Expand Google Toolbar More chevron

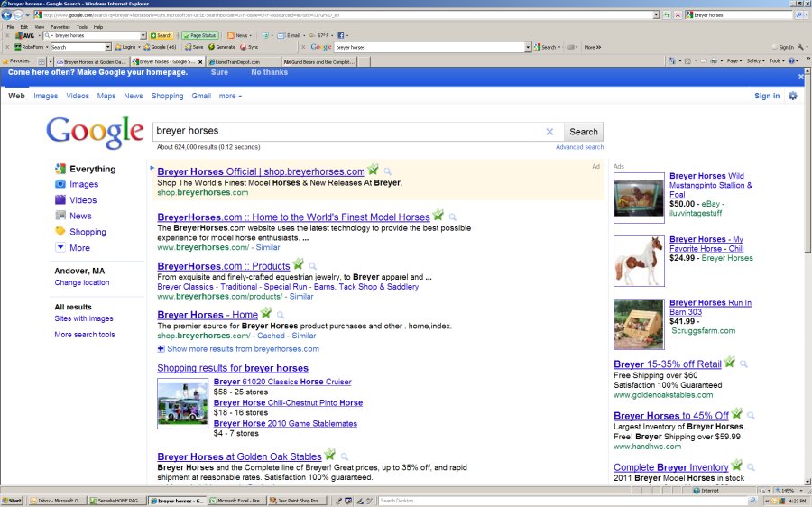(x=593, y=47)
